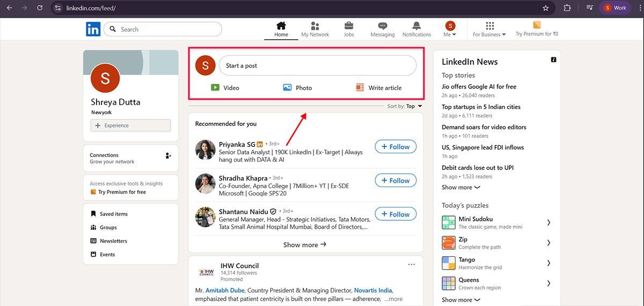Expand the For Business menu

(489, 29)
